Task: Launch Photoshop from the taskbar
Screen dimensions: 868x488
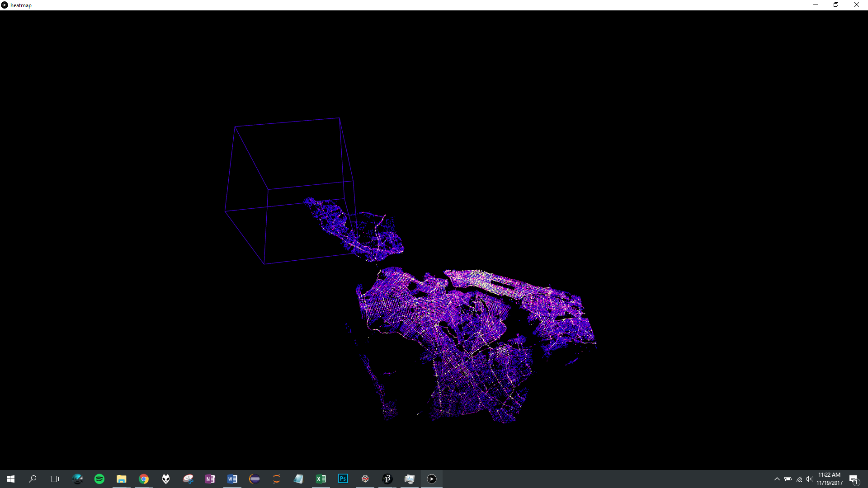Action: [x=343, y=479]
